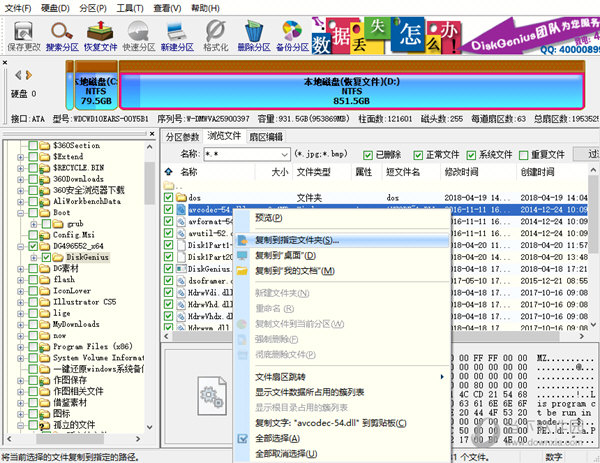Click the 新建分区 (New Partition) icon
The image size is (600, 463).
click(177, 36)
